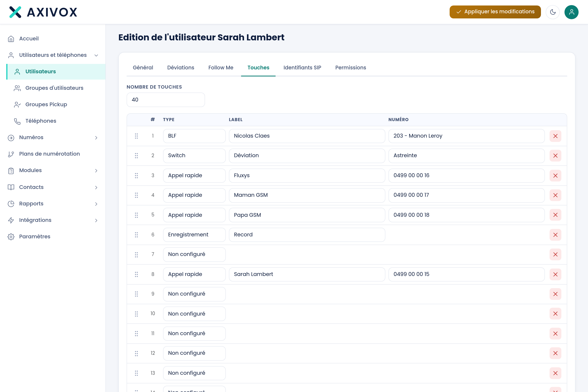
Task: Delete unconfigured key row 11
Action: (555, 334)
